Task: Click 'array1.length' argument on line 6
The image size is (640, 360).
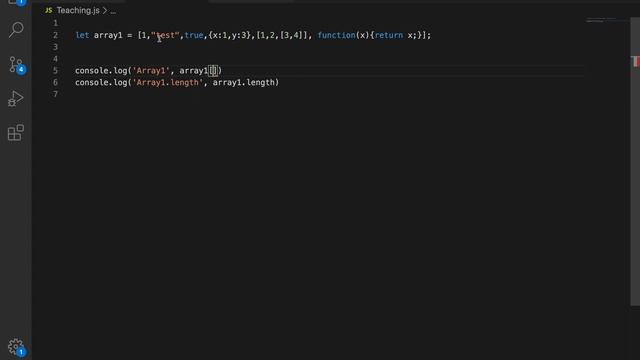Action: click(x=244, y=82)
